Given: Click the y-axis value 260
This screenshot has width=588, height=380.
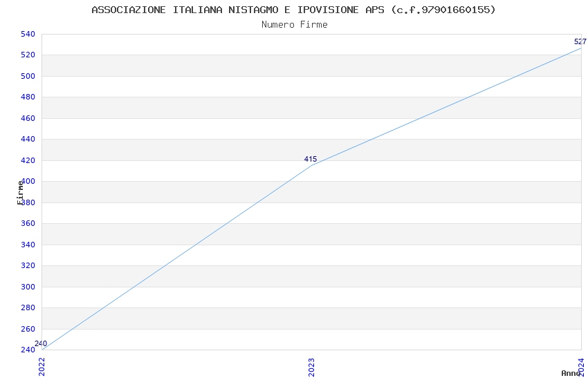Looking at the screenshot, I should [x=28, y=329].
